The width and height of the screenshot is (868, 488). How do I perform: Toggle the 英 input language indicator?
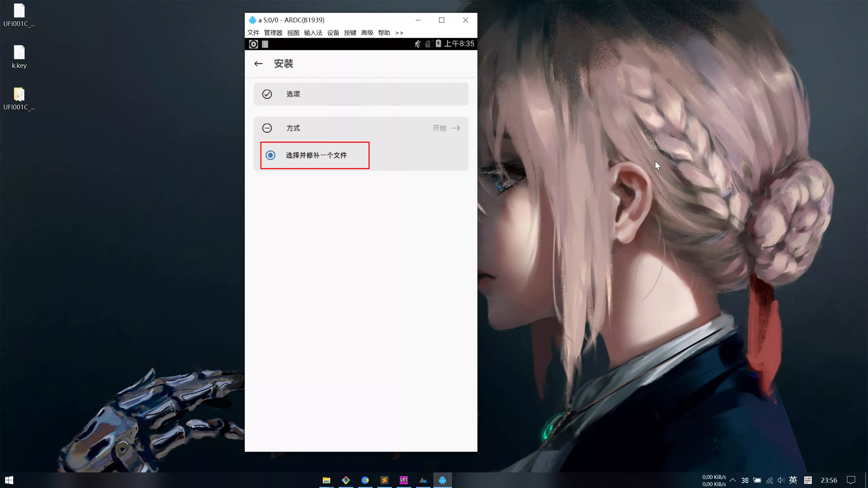pos(793,480)
